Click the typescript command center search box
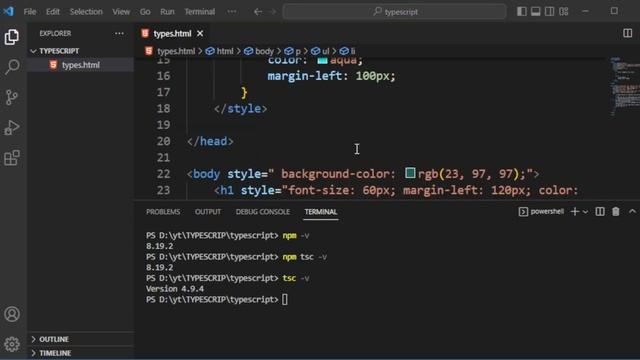The height and width of the screenshot is (360, 640). (394, 12)
